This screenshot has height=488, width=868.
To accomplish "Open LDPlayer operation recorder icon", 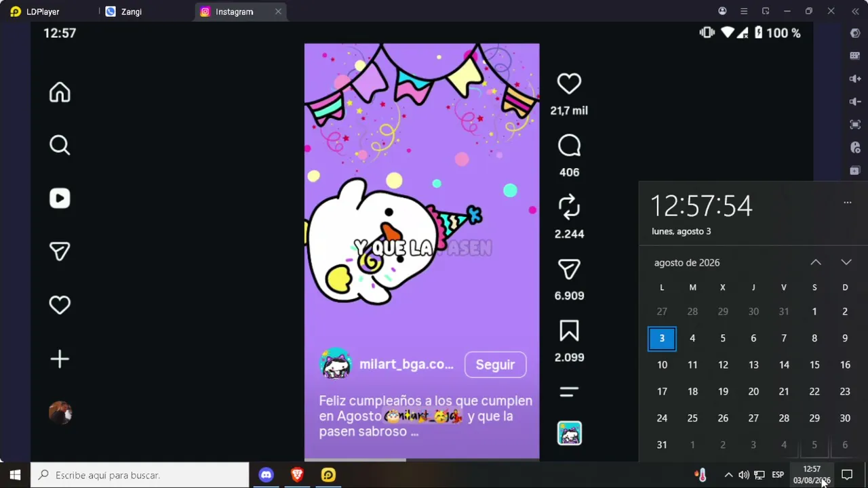I will click(x=855, y=148).
